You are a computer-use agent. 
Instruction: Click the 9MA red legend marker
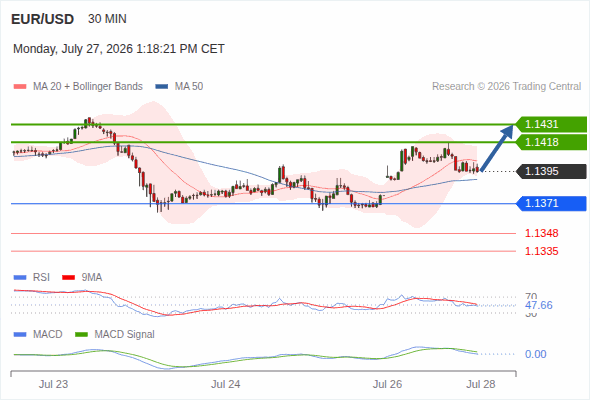tap(68, 278)
